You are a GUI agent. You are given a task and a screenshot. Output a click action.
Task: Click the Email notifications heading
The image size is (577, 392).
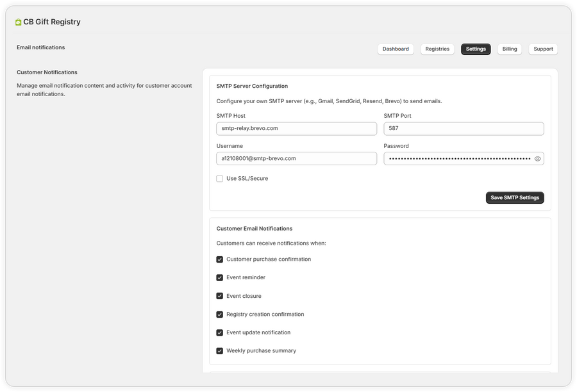pos(40,47)
